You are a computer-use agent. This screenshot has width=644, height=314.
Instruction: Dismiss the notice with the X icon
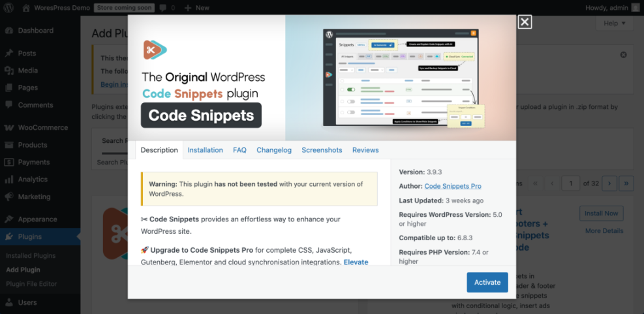tap(624, 55)
